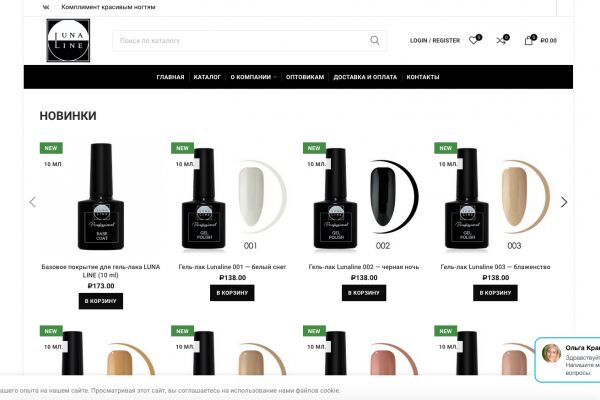Open the 001 white gel polish image
The height and width of the screenshot is (400, 600).
click(x=232, y=197)
